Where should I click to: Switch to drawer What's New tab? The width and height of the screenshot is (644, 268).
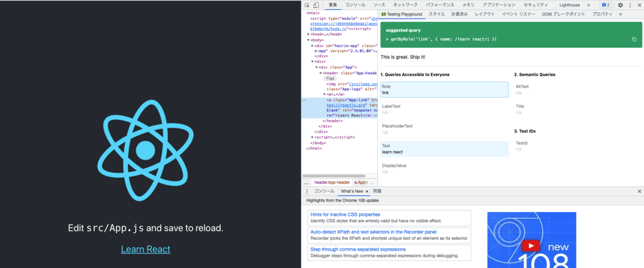point(352,191)
